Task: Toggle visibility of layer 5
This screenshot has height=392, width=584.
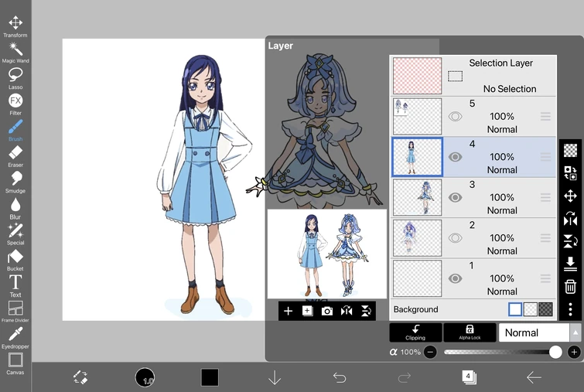Action: click(455, 117)
